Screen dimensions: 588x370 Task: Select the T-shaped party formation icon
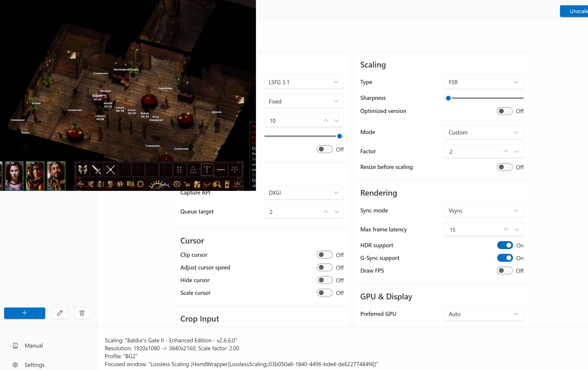coord(207,169)
